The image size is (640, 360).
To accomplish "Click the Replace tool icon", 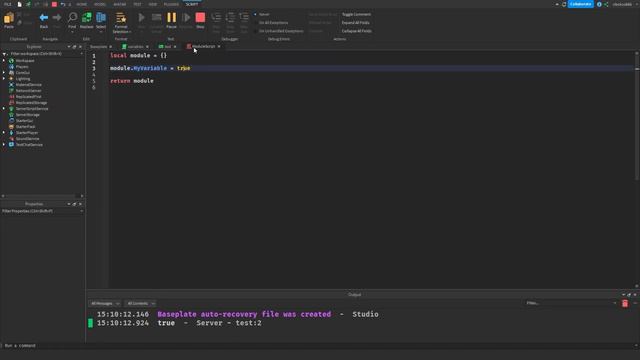I will coord(87,17).
